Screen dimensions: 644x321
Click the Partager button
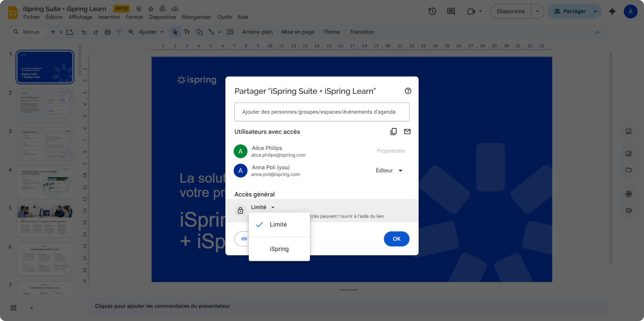[x=569, y=11]
